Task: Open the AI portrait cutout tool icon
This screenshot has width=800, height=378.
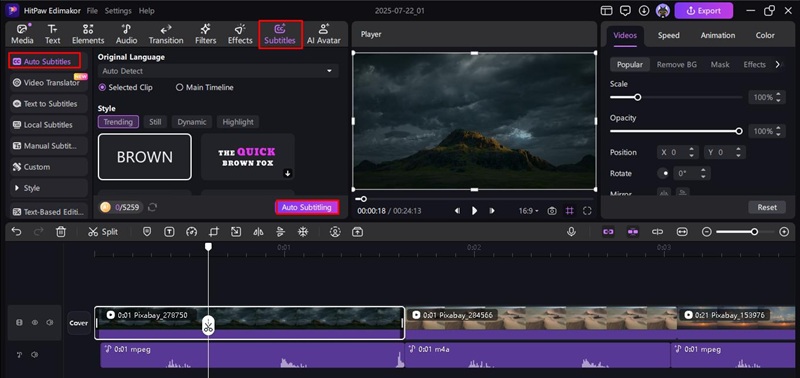Action: point(335,232)
